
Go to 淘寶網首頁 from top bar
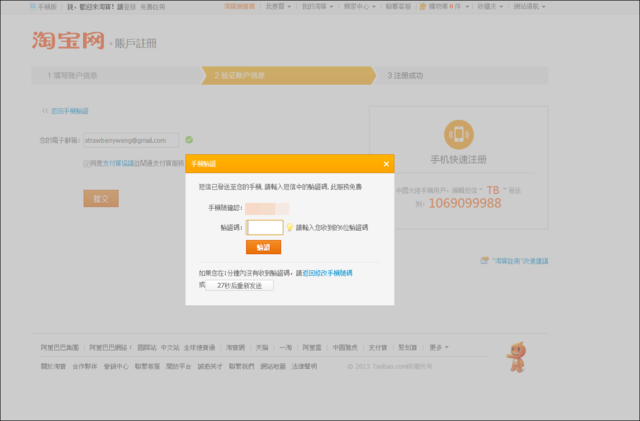tap(240, 7)
